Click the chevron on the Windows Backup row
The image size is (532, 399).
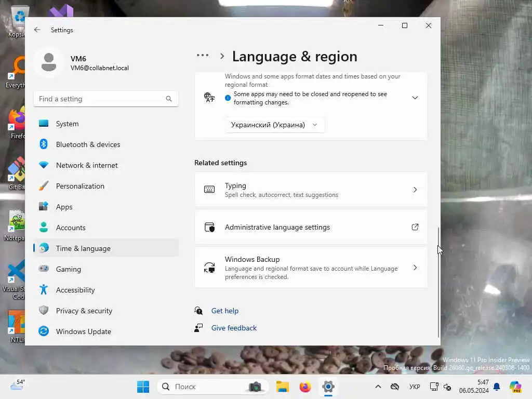click(415, 268)
